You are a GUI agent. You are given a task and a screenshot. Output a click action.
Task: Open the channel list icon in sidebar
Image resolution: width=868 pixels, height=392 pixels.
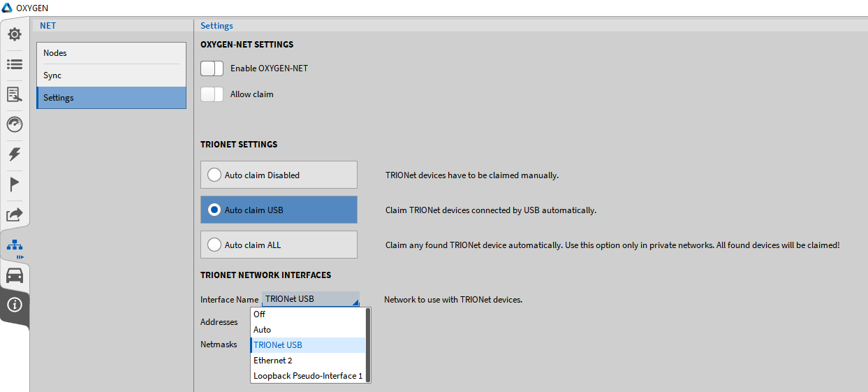(x=15, y=64)
